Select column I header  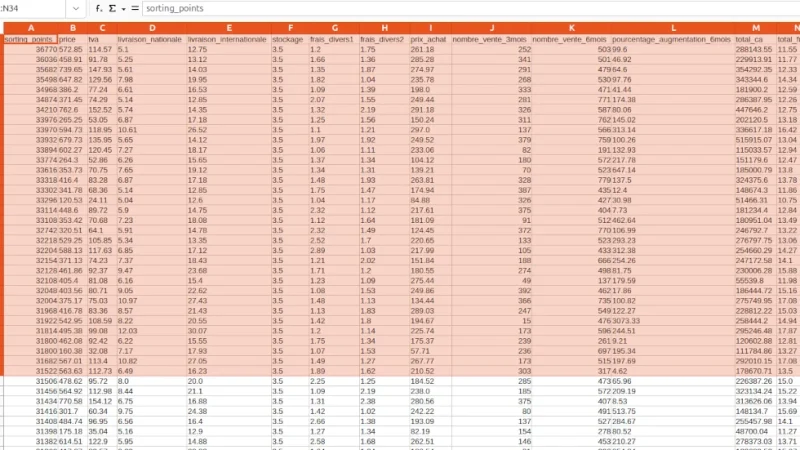[430, 28]
